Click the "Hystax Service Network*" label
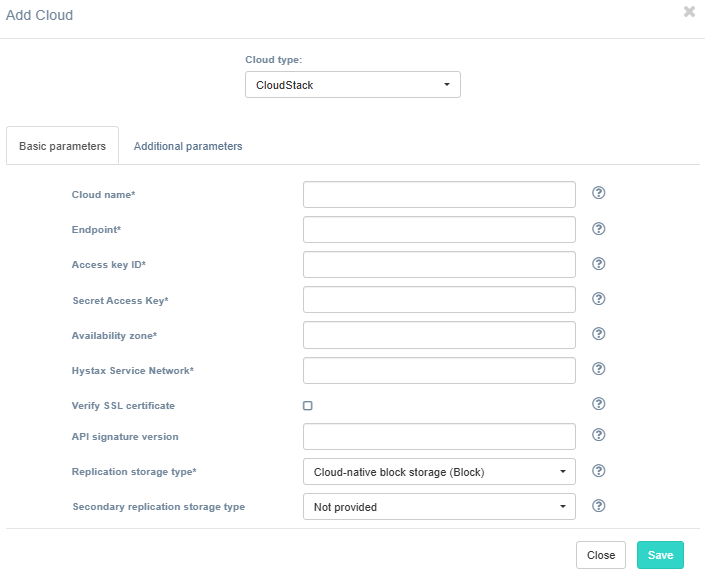The width and height of the screenshot is (705, 583). [x=133, y=370]
